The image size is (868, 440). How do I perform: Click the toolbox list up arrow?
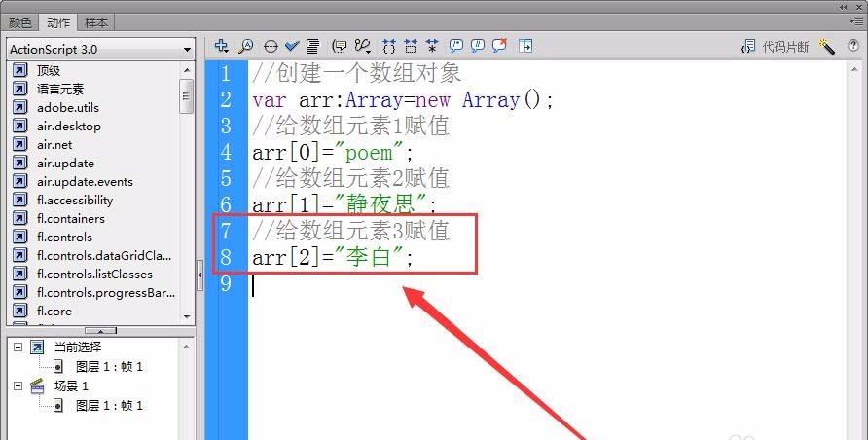(187, 70)
